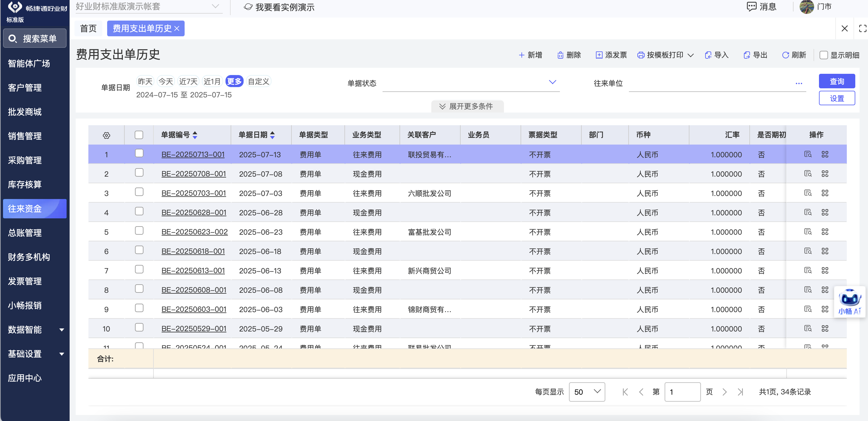Check the select-all header checkbox
The width and height of the screenshot is (868, 421).
[139, 135]
